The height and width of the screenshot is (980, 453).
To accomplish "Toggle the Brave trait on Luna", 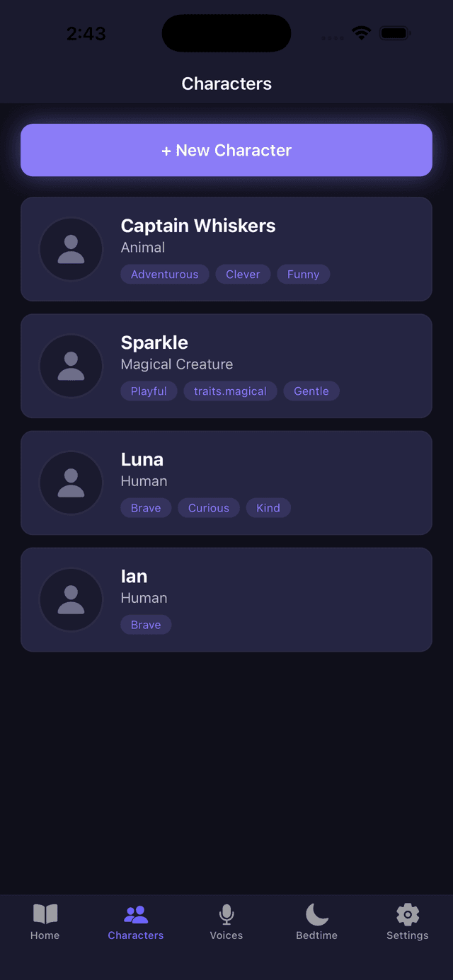I will [146, 507].
